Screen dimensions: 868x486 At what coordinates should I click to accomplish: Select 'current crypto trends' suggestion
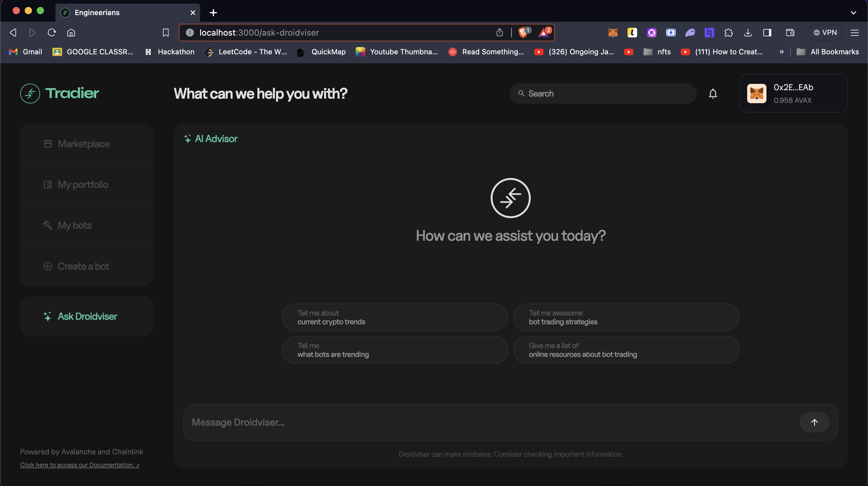(395, 317)
